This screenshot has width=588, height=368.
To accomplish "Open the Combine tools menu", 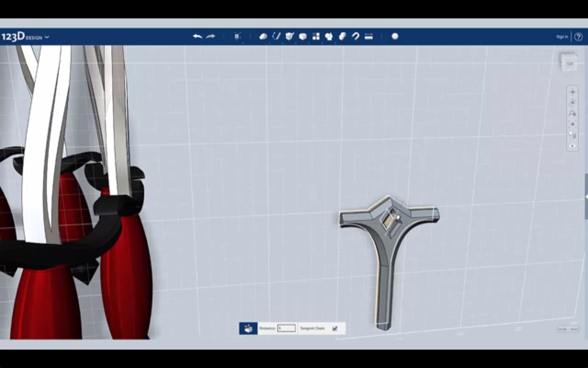I will [x=342, y=36].
